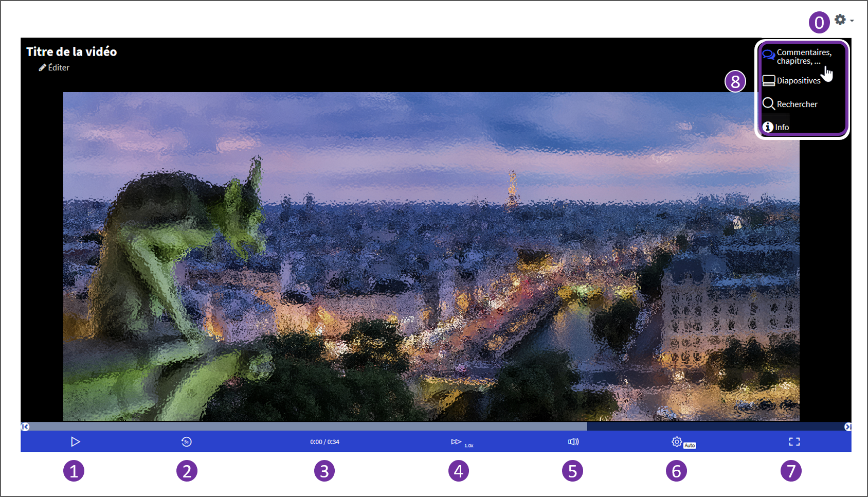Open the settings gear at top right
Screen dimensions: 868x497
(x=840, y=20)
